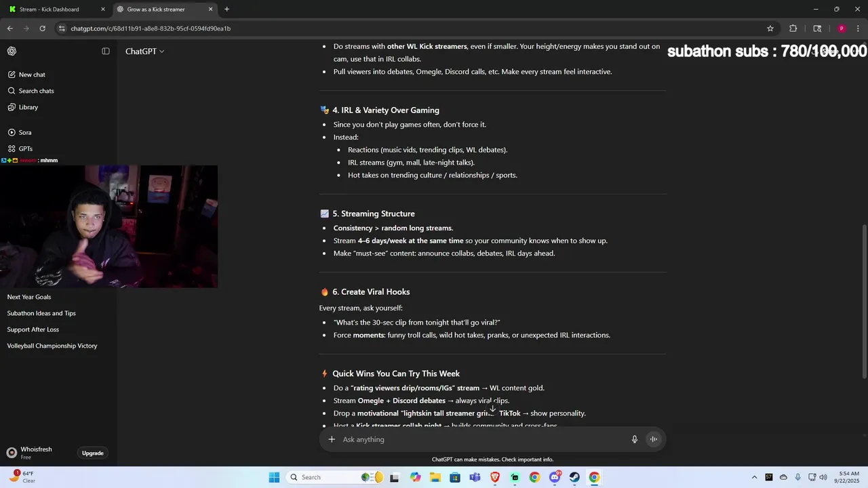Click the scroll-to-bottom arrow button
The image size is (868, 488).
tap(493, 409)
